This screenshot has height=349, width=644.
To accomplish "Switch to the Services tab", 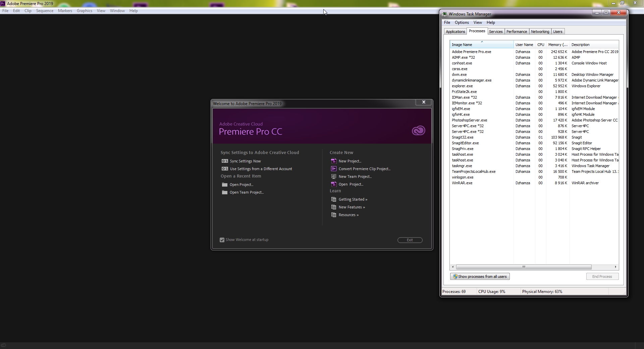I will 495,32.
